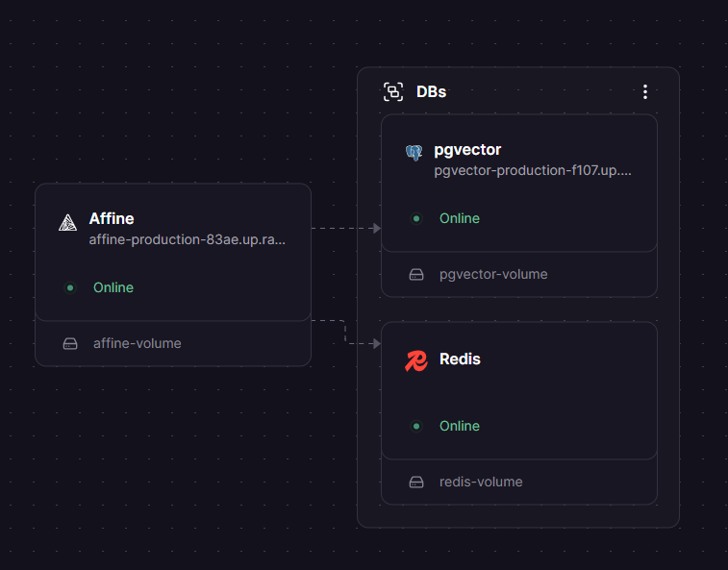Open the redis-volume entry

[x=519, y=482]
